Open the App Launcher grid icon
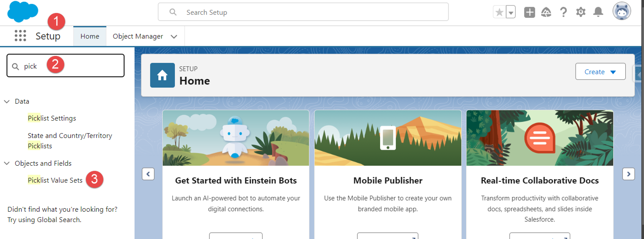644x239 pixels. 20,36
